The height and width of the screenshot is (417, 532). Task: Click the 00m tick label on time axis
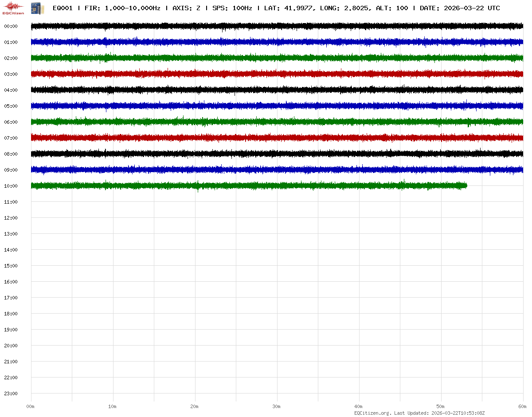pos(31,406)
